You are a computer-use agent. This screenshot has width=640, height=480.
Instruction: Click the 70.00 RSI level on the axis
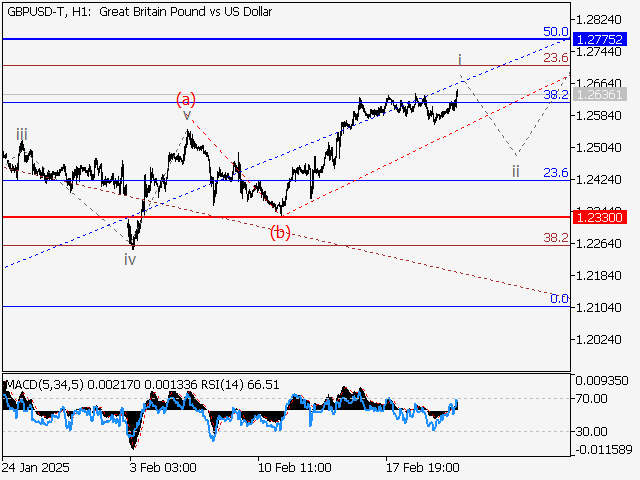pos(594,398)
